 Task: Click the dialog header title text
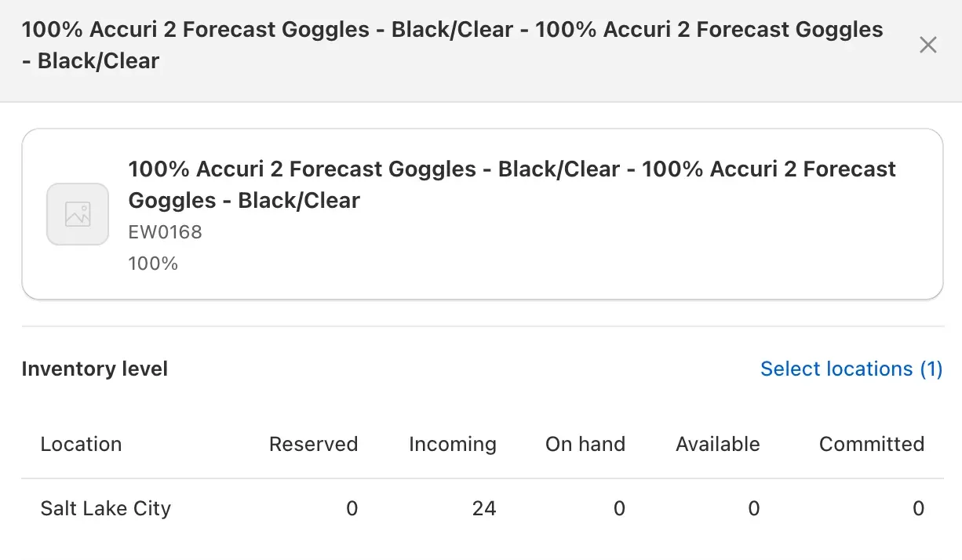(x=452, y=45)
